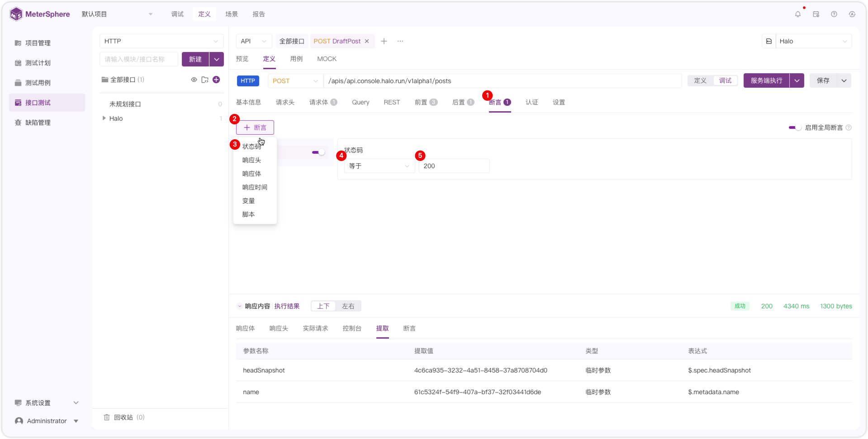Close the POST DraftPost tab
This screenshot has height=439, width=868.
click(x=367, y=41)
